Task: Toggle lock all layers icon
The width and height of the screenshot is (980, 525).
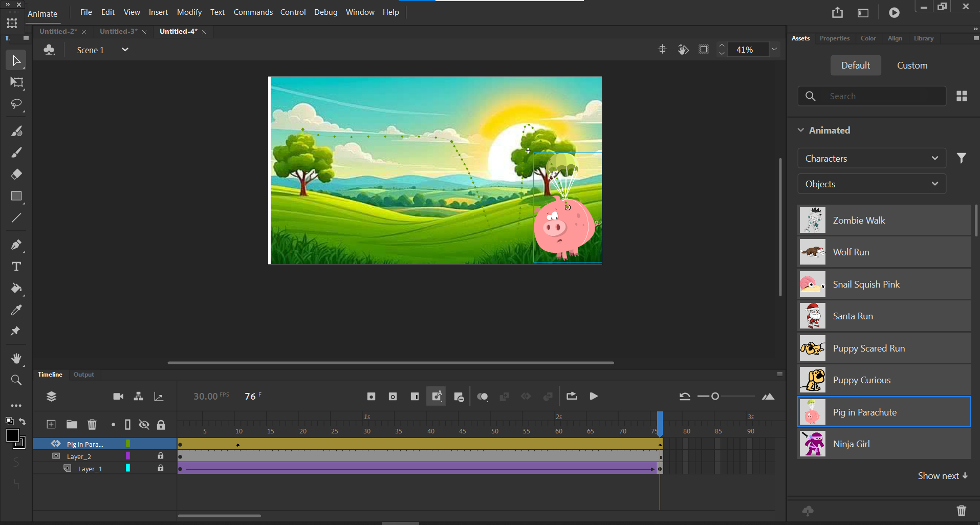Action: [161, 424]
